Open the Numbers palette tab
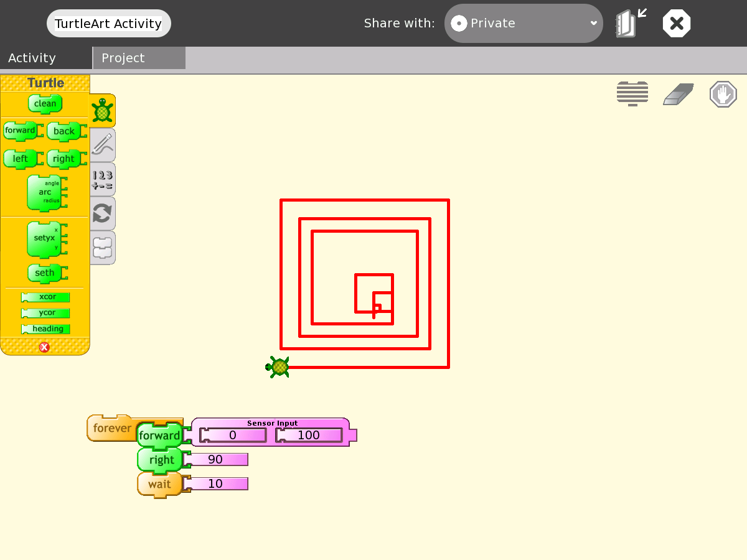Screen dimensions: 747x560 (103, 179)
